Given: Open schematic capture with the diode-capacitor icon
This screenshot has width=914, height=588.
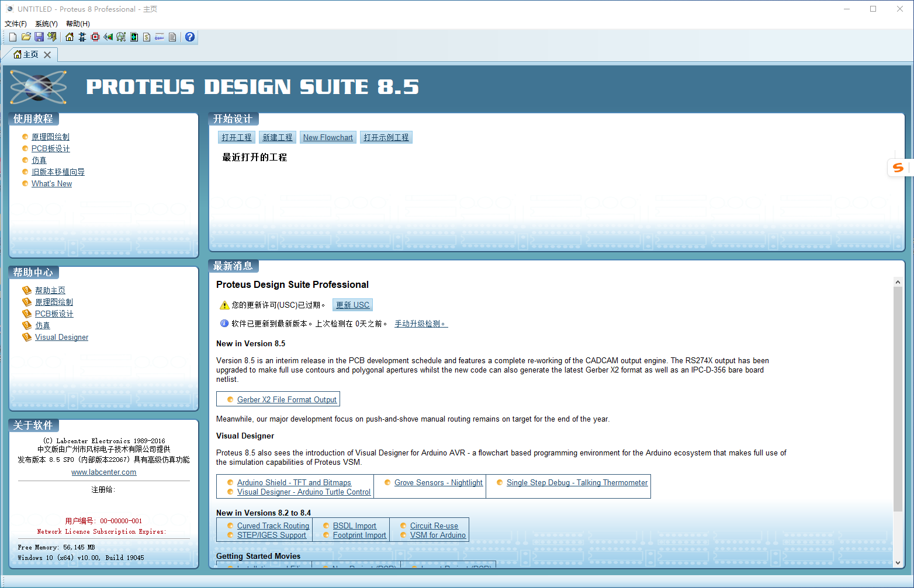Looking at the screenshot, I should point(82,37).
